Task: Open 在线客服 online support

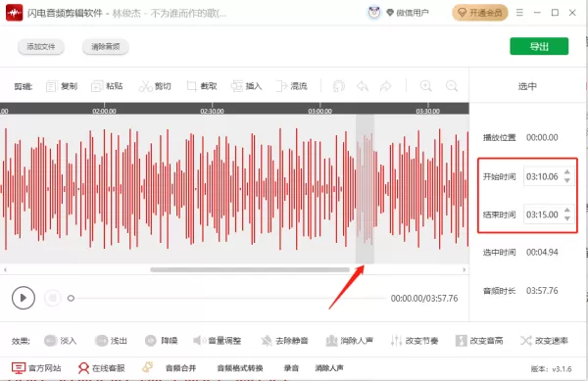Action: (101, 368)
